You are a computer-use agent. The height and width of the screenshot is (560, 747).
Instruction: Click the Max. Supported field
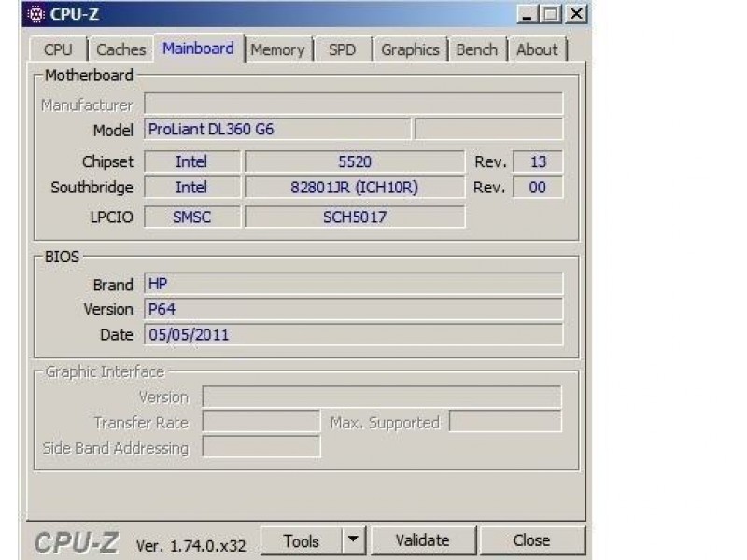(505, 422)
